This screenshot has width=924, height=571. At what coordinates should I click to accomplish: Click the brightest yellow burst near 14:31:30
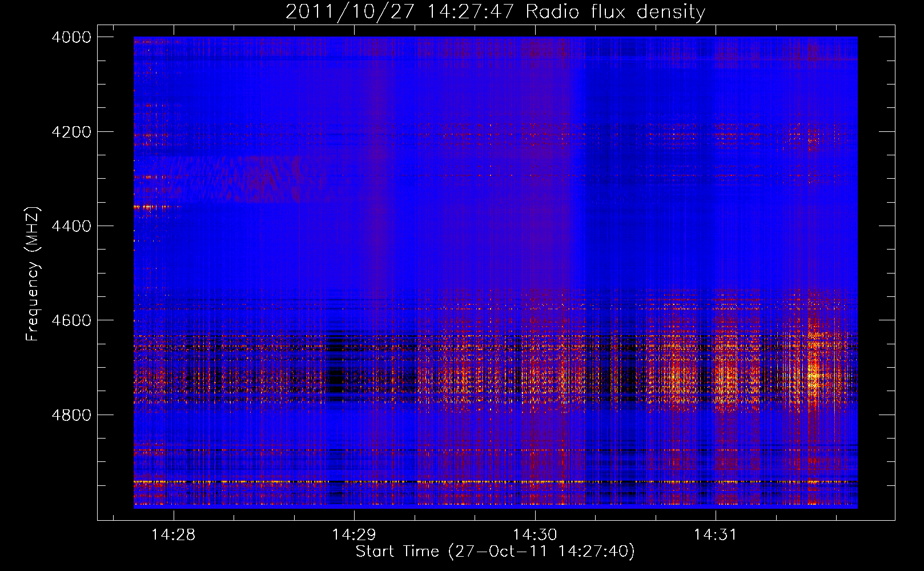click(813, 376)
